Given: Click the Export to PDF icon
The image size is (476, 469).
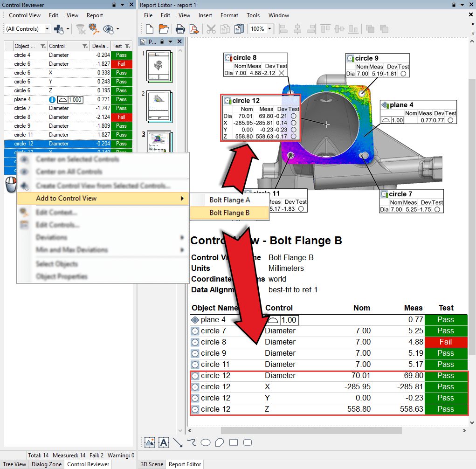Looking at the screenshot, I should coord(194,29).
